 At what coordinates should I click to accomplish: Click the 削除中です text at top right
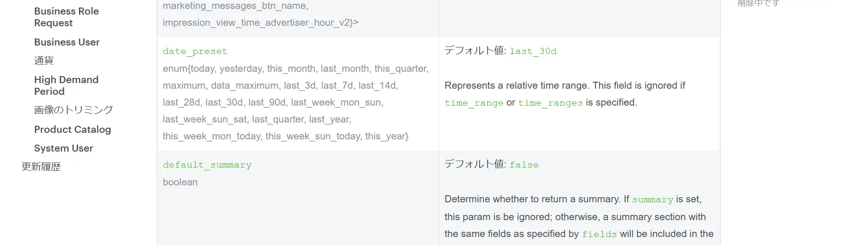(758, 3)
